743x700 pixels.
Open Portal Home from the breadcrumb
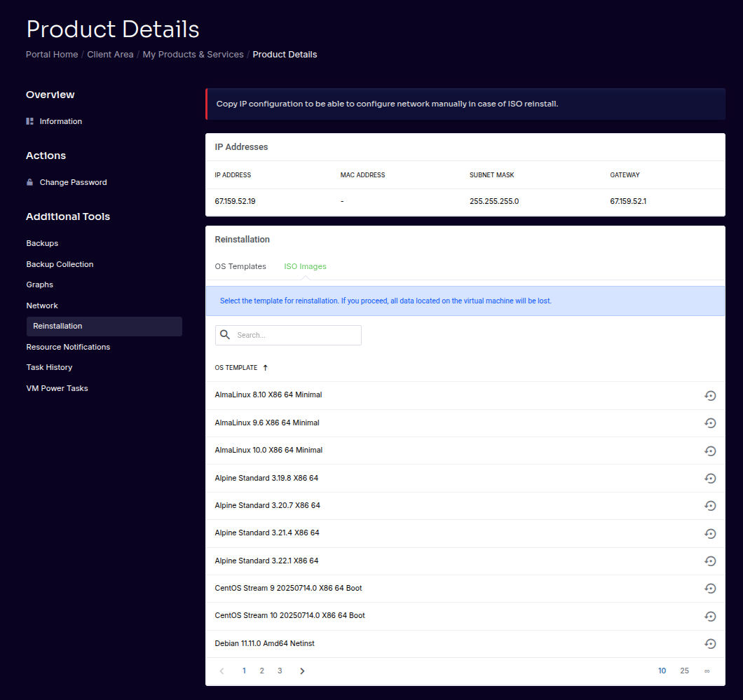[x=51, y=54]
